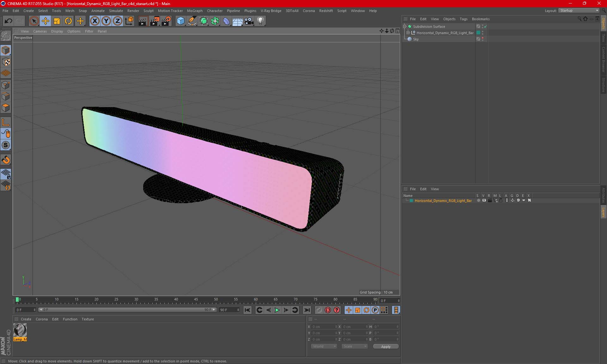This screenshot has width=607, height=364.
Task: Toggle the X axis lock
Action: click(x=95, y=21)
